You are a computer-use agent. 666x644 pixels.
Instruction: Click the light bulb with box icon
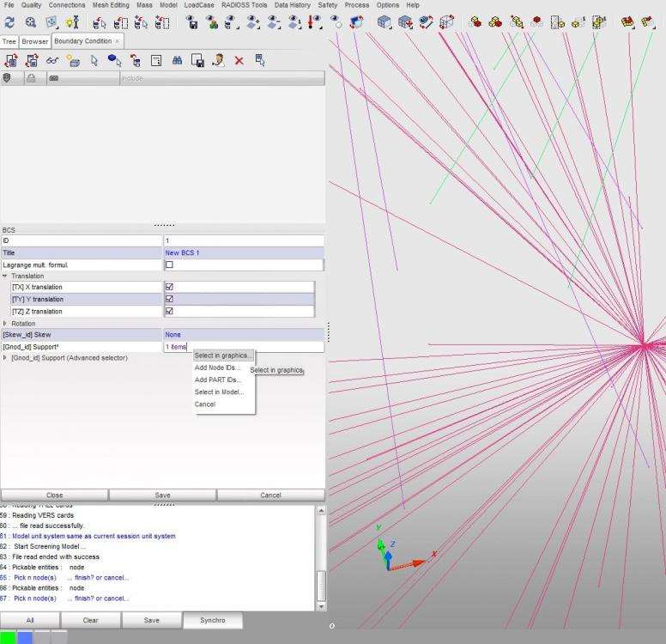[x=73, y=61]
